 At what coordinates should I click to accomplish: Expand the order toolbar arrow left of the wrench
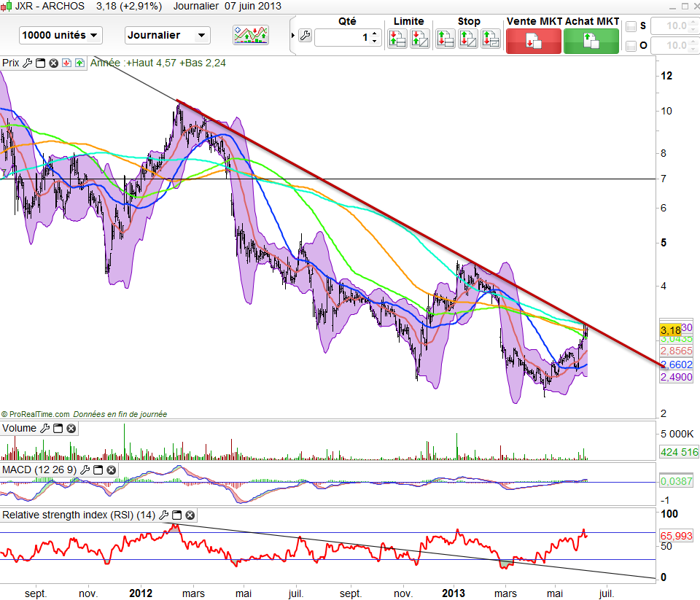coord(293,36)
